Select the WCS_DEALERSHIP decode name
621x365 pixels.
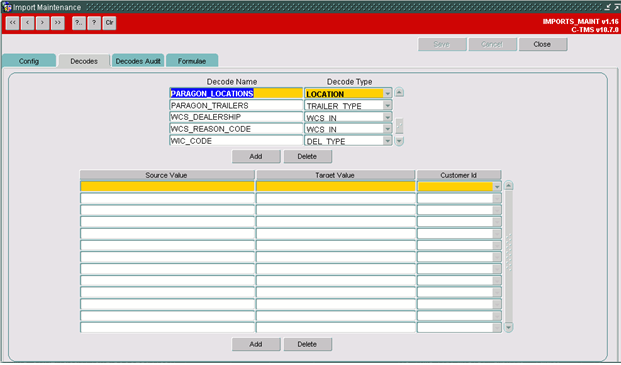pos(236,117)
